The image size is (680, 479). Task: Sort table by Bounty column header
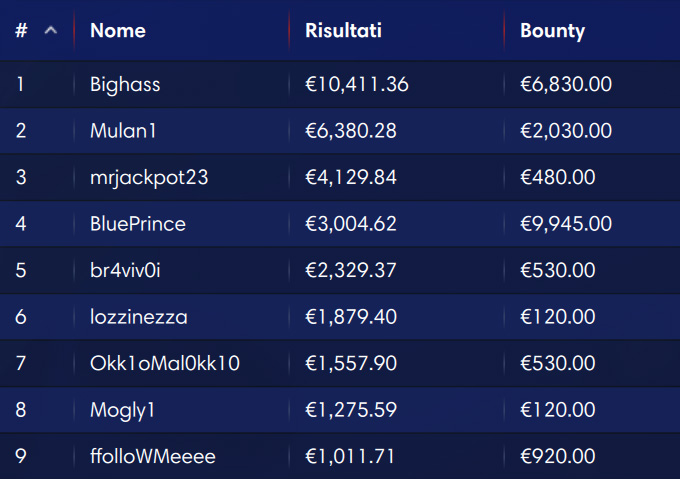552,31
